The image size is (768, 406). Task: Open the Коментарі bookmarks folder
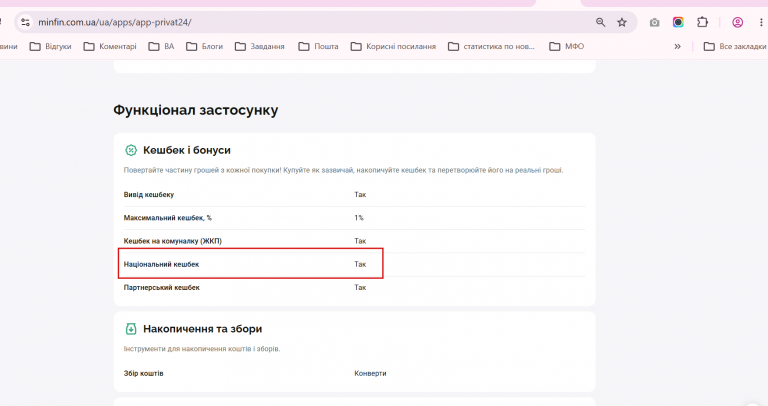pos(110,47)
